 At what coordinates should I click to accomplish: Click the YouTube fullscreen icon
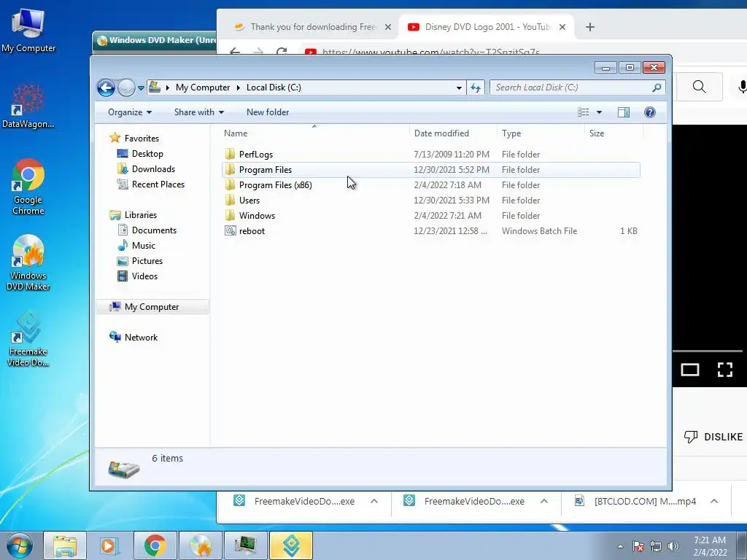point(724,370)
